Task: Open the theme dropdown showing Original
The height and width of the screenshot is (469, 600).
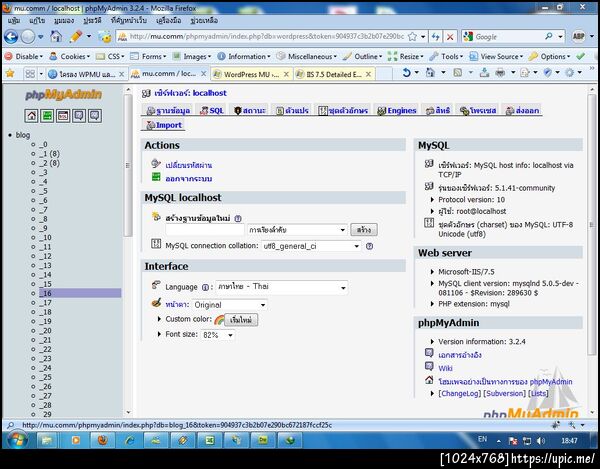Action: click(230, 305)
